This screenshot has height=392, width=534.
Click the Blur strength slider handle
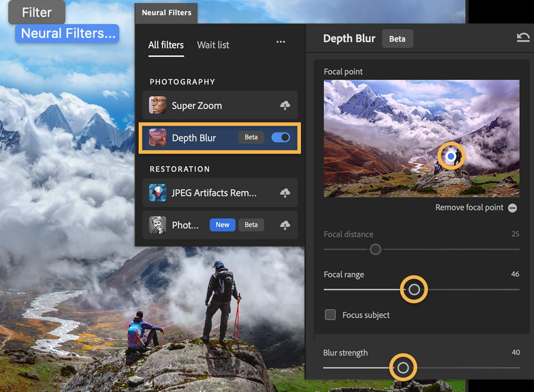click(404, 367)
